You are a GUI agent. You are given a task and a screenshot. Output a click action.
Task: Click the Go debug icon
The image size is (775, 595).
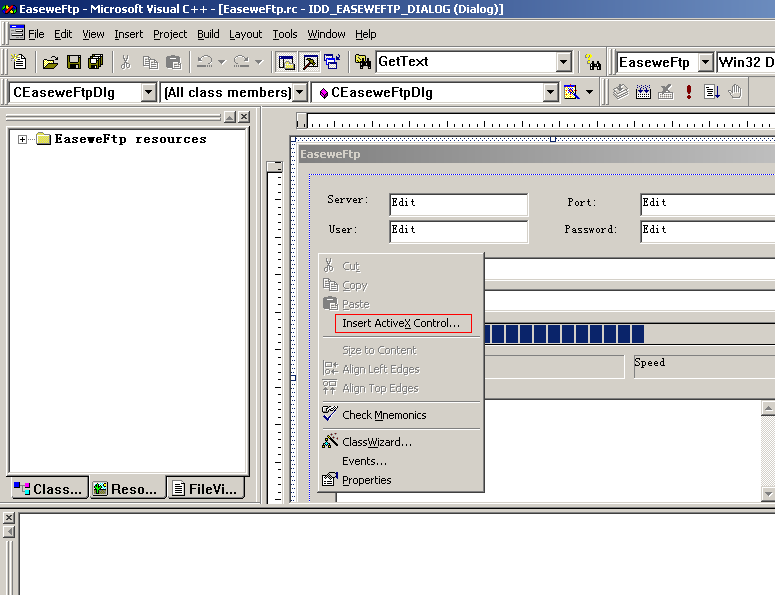click(712, 92)
